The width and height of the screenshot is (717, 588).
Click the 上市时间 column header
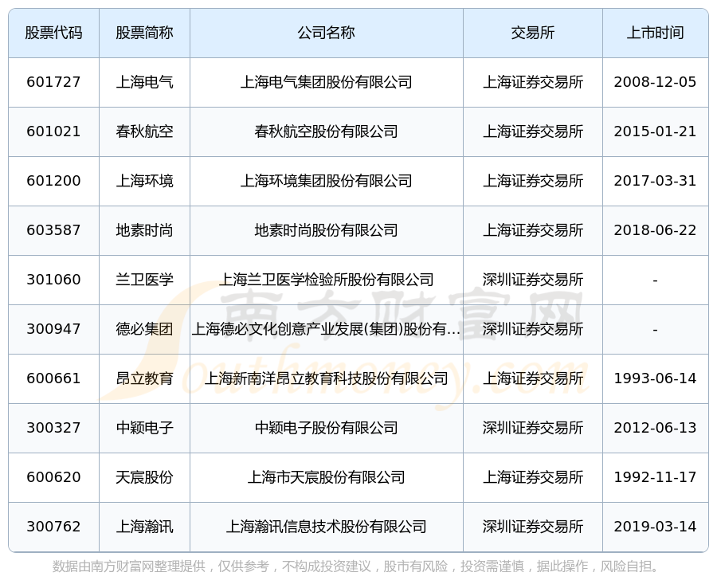click(x=656, y=33)
